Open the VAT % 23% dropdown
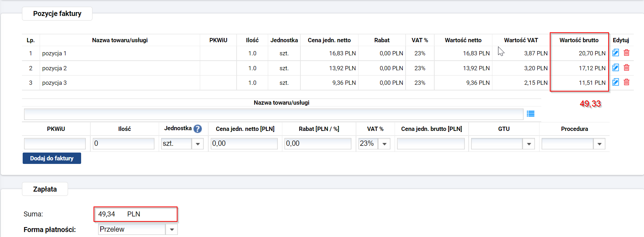 (384, 144)
